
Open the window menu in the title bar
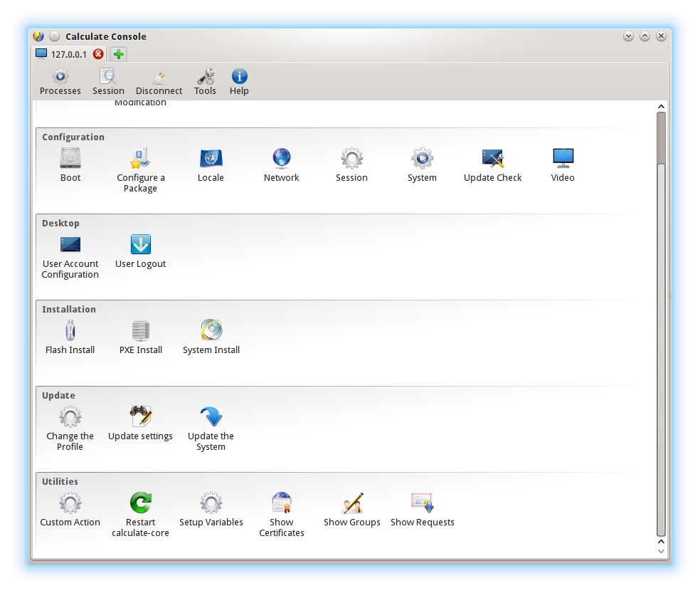point(54,36)
